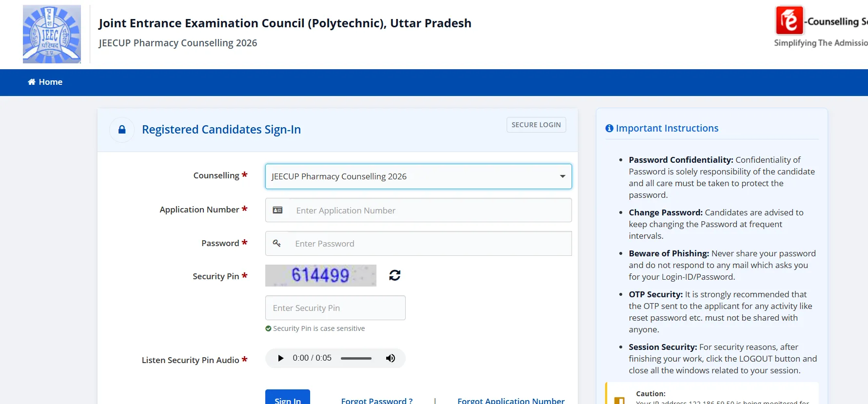Image resolution: width=868 pixels, height=404 pixels.
Task: Mute the security pin audio
Action: (391, 358)
